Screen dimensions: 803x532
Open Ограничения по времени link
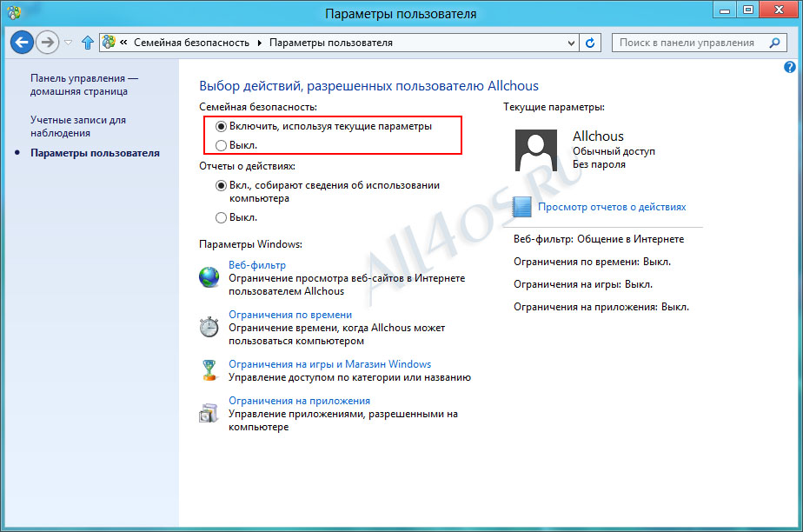[x=290, y=315]
